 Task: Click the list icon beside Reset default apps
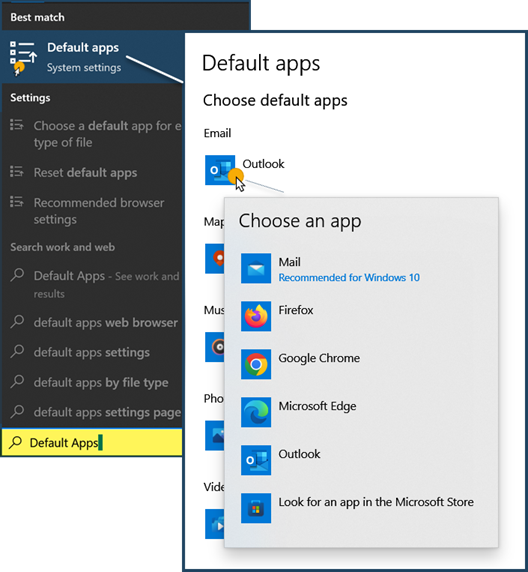[17, 171]
